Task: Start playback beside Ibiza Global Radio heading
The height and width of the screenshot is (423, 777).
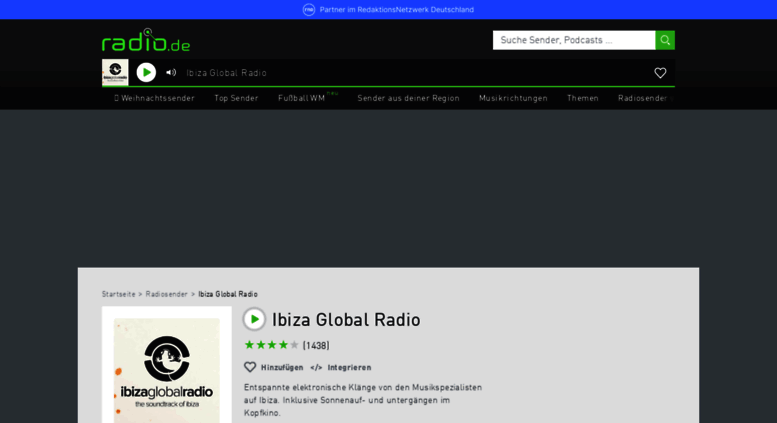Action: pyautogui.click(x=254, y=319)
